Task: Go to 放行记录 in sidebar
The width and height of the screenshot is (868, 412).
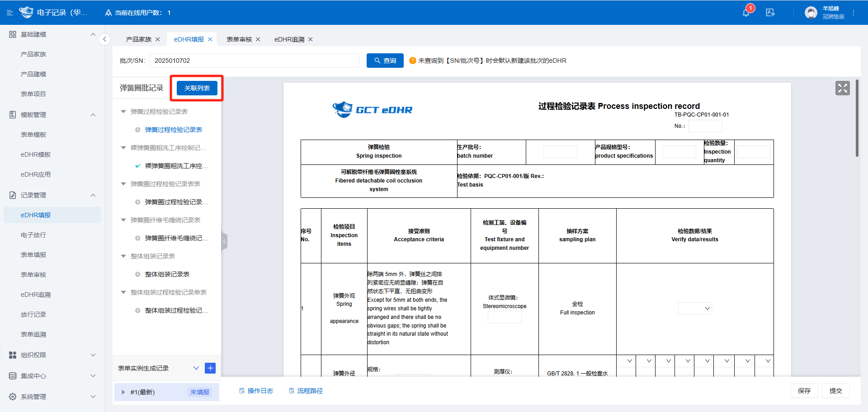Action: point(33,314)
